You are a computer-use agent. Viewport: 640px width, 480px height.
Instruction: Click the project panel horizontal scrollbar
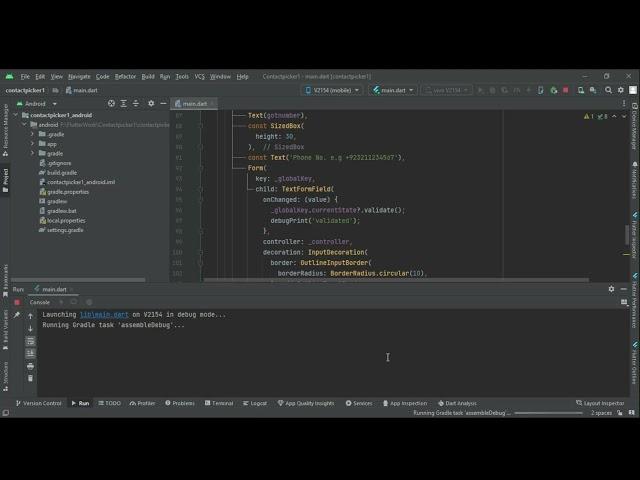pyautogui.click(x=78, y=280)
